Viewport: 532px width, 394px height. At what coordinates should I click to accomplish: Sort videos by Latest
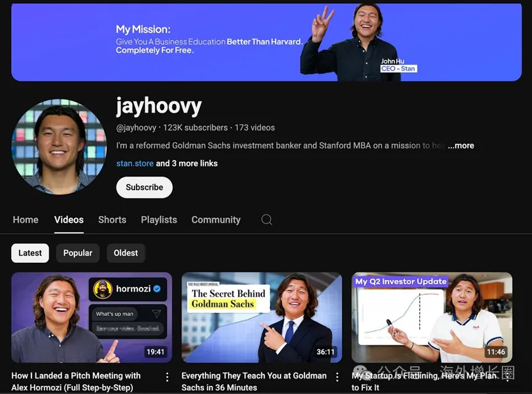tap(30, 253)
